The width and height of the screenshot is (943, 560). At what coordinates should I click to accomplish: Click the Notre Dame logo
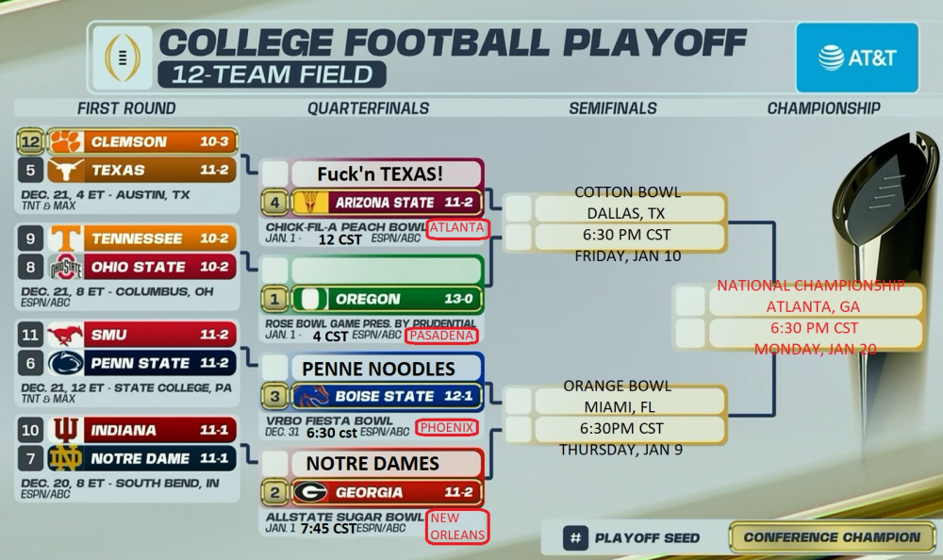[x=66, y=459]
